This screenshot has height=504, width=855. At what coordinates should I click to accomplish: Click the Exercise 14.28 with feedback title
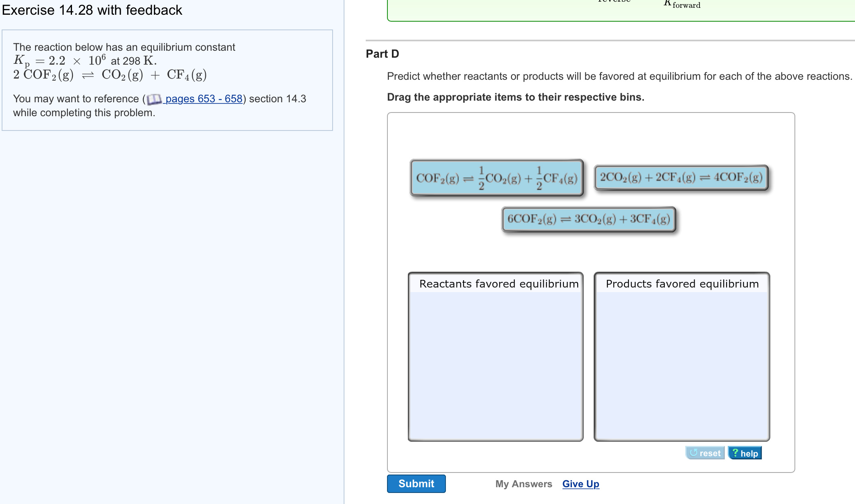click(92, 10)
